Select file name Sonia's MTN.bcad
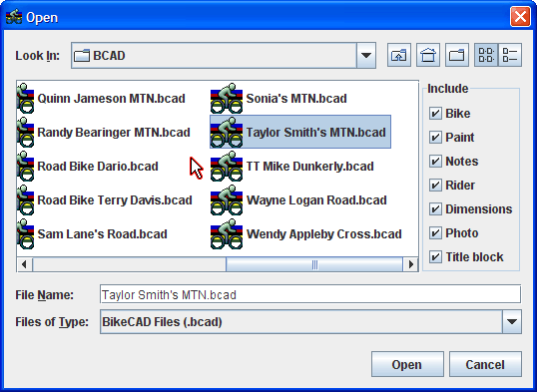 coord(296,99)
